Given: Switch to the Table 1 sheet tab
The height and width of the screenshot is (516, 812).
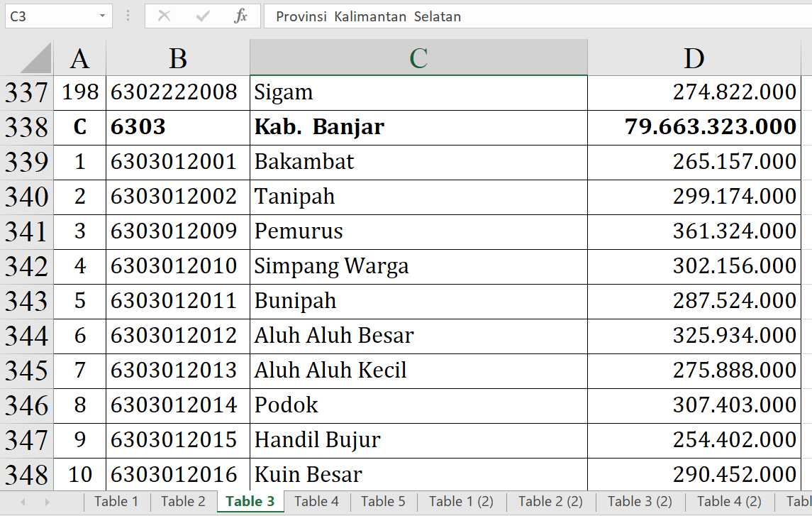Looking at the screenshot, I should pyautogui.click(x=116, y=502).
